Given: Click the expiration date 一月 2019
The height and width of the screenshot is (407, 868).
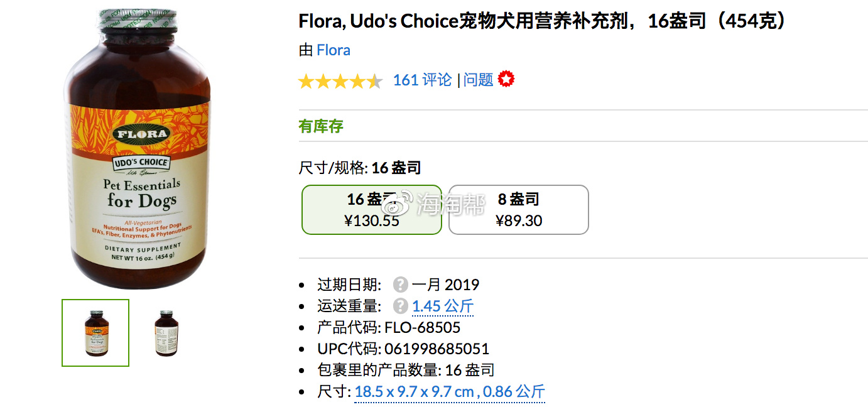Looking at the screenshot, I should coord(445,285).
